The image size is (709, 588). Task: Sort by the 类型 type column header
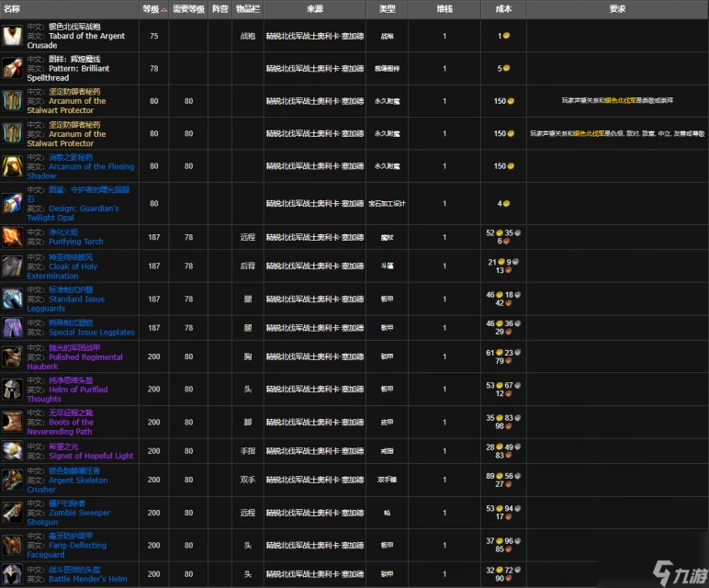tap(387, 8)
